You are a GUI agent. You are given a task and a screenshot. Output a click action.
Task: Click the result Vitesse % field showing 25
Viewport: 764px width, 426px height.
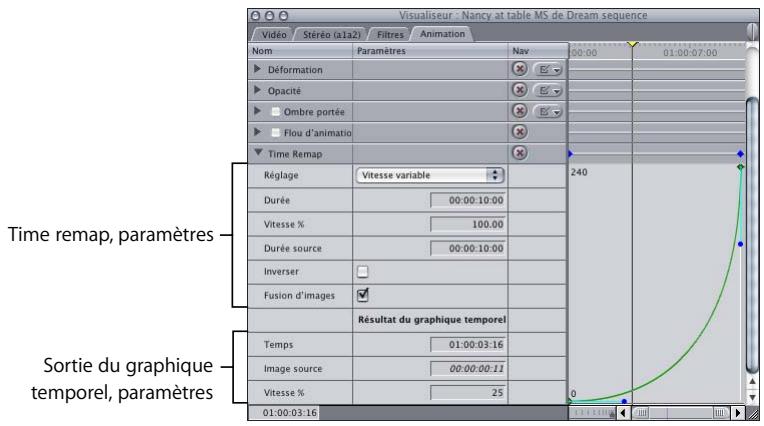(468, 392)
